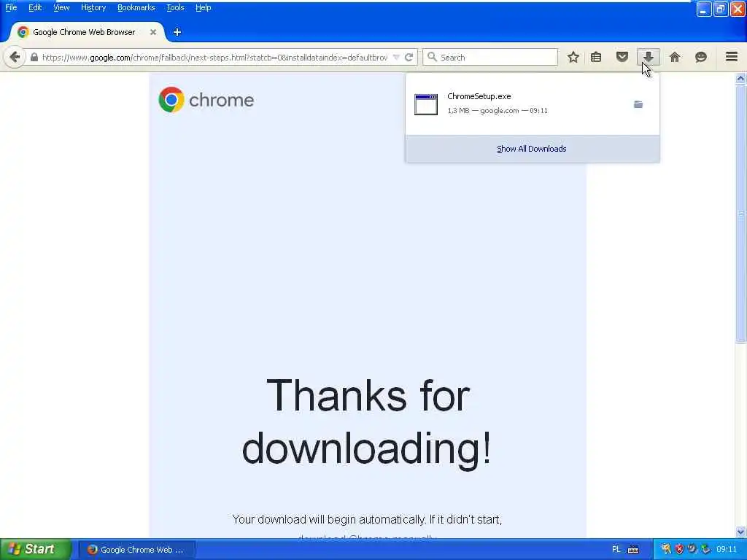This screenshot has height=560, width=747.
Task: Toggle the Downloads arrow button
Action: [649, 57]
